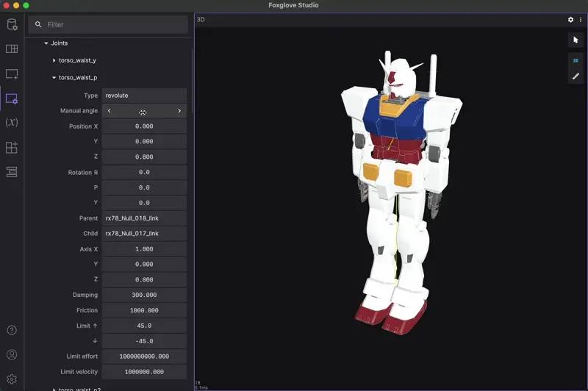Toggle the 3D camera mode button
The height and width of the screenshot is (391, 588).
point(576,60)
